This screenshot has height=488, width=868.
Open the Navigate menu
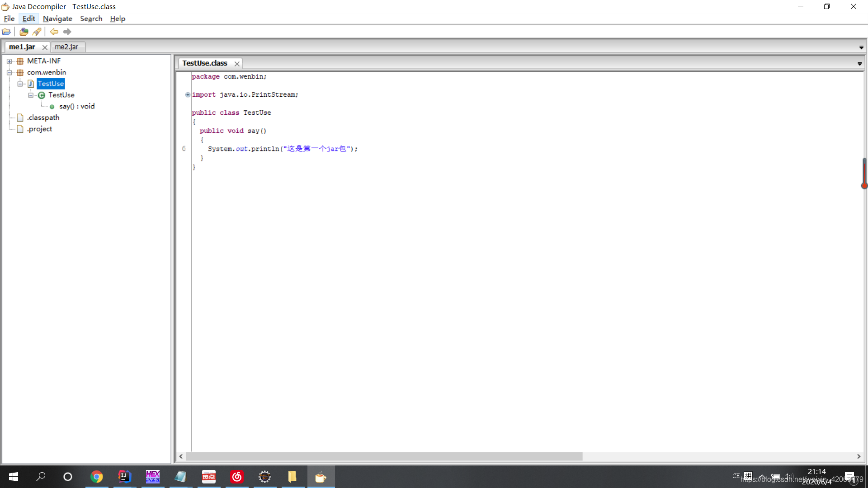click(x=57, y=19)
